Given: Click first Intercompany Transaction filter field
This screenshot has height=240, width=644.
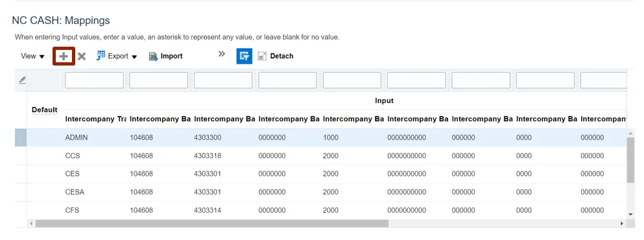Looking at the screenshot, I should [x=94, y=80].
